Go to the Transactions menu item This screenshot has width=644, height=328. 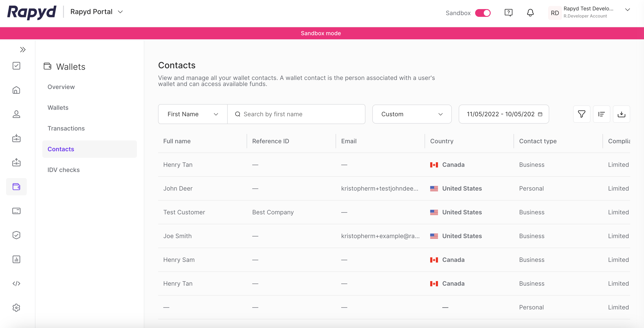click(x=66, y=128)
